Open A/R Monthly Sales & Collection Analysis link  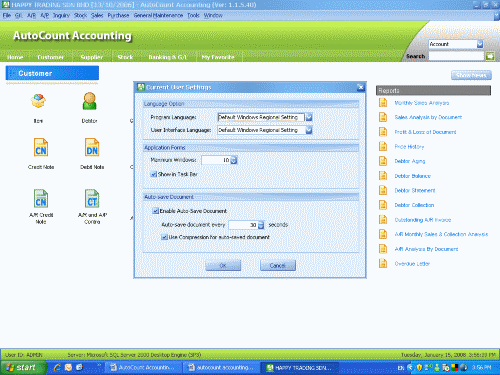pyautogui.click(x=441, y=234)
